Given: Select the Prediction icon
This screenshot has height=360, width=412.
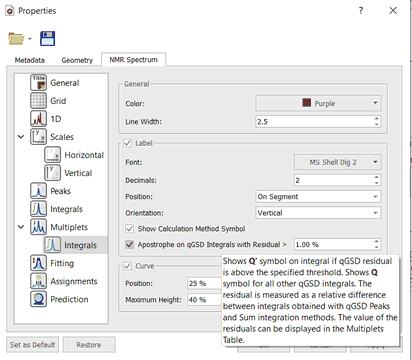Looking at the screenshot, I should tap(39, 299).
